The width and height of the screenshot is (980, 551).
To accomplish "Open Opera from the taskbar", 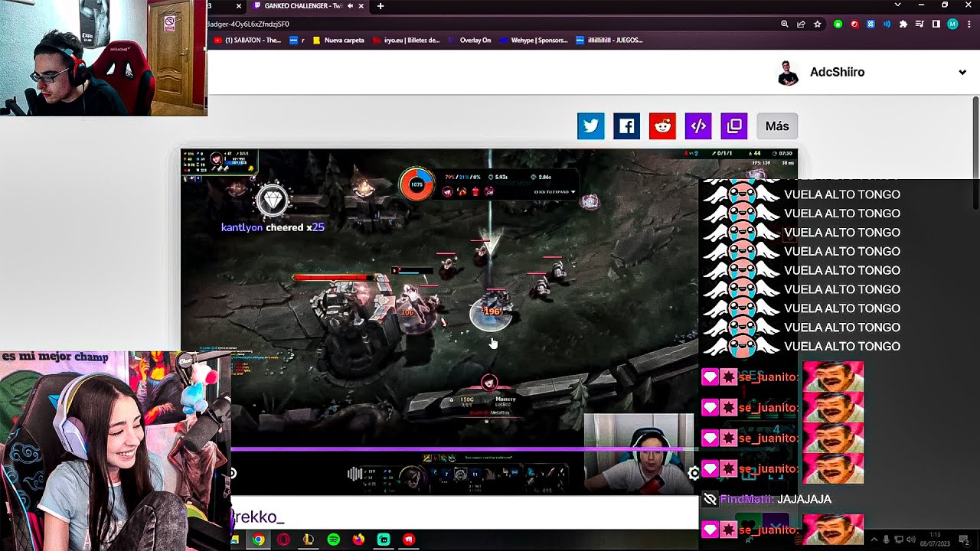I will [x=283, y=540].
